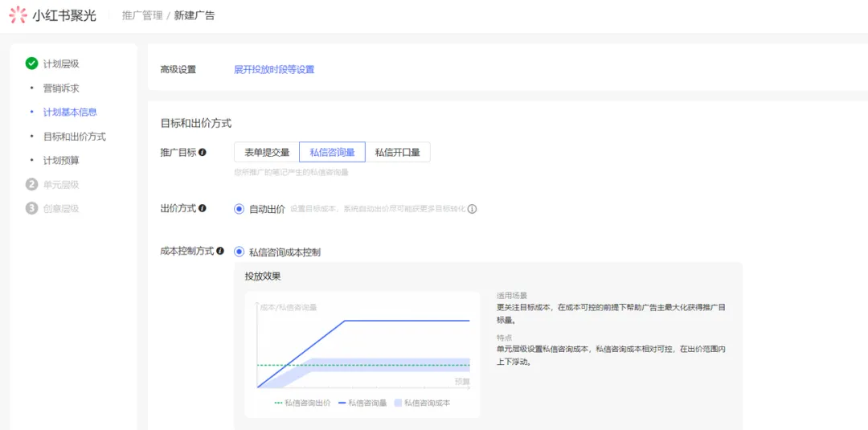The height and width of the screenshot is (430, 868).
Task: Click the 私信咨询量 legend entry in the chart
Action: [x=362, y=403]
